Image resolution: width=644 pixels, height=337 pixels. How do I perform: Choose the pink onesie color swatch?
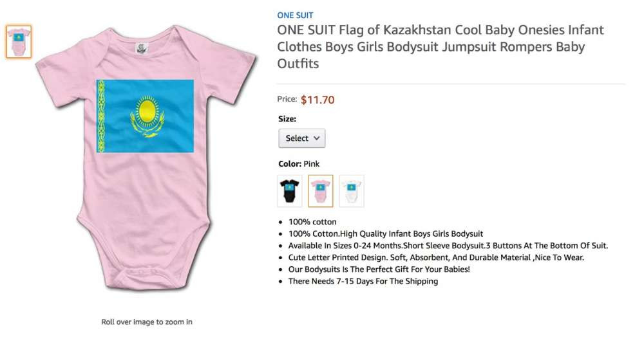pyautogui.click(x=321, y=191)
